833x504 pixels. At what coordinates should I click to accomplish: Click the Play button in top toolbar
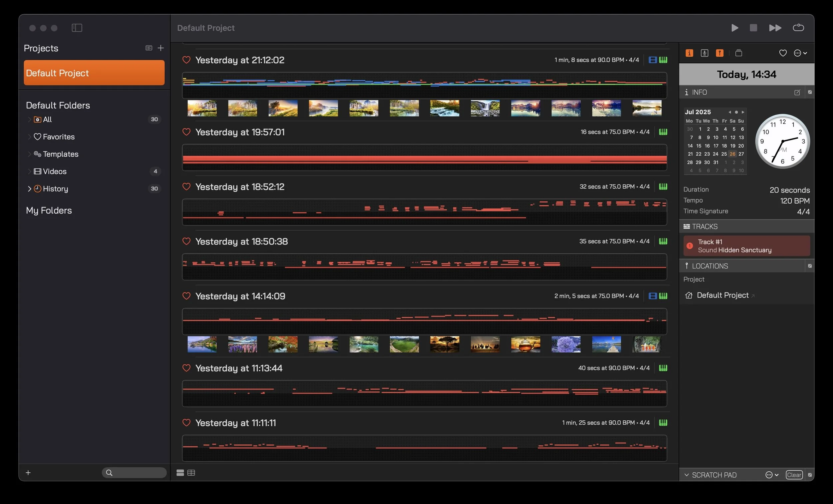pos(734,28)
